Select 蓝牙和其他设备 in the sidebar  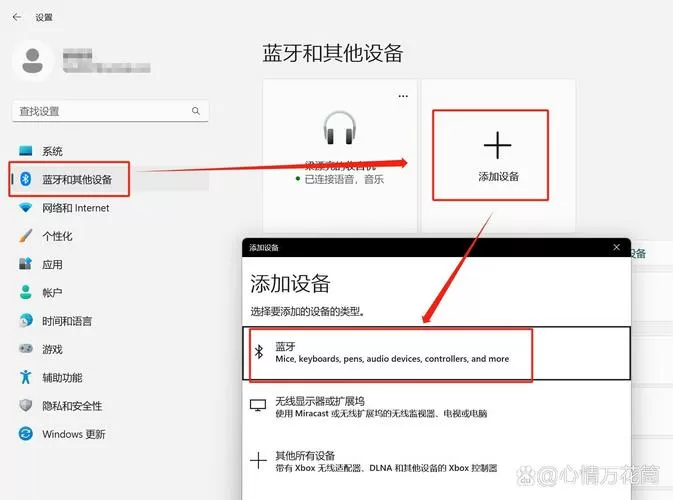110,179
